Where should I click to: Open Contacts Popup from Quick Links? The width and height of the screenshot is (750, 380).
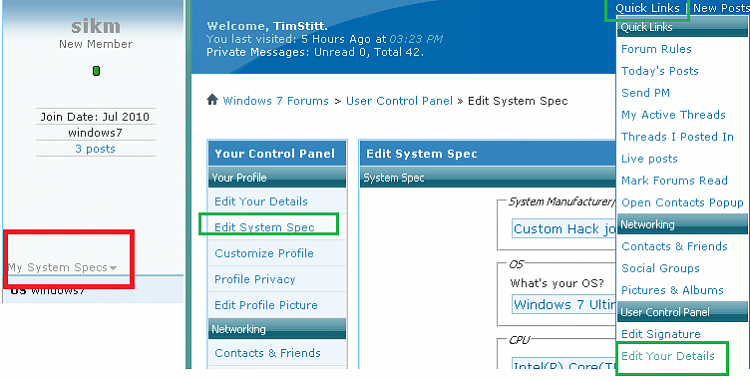tap(682, 202)
